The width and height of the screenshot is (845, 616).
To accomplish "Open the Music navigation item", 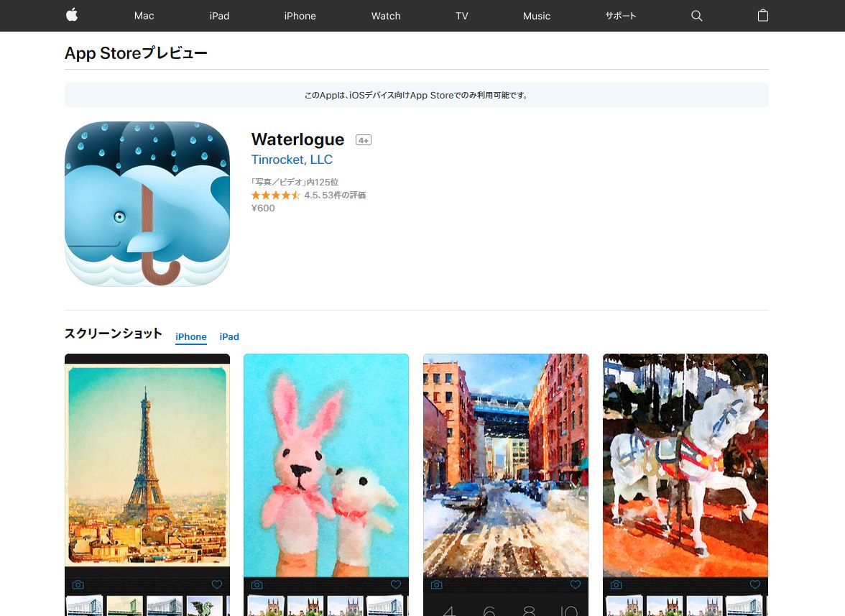I will tap(537, 16).
